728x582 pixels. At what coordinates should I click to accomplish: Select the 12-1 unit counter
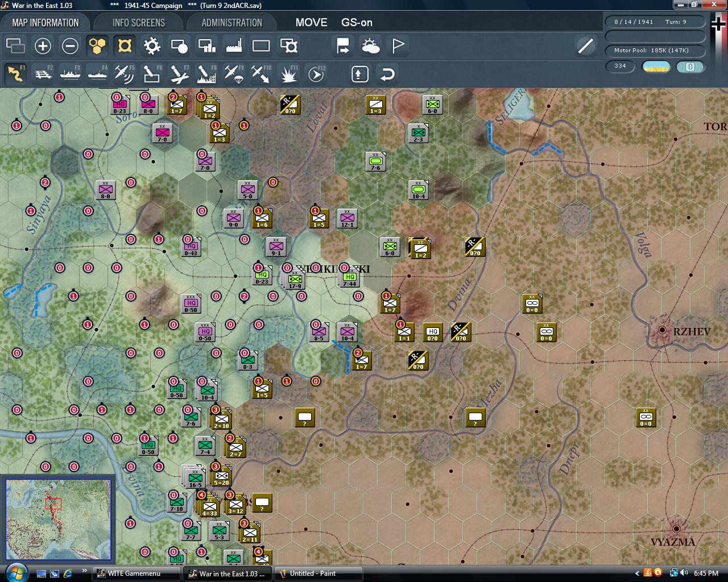347,219
